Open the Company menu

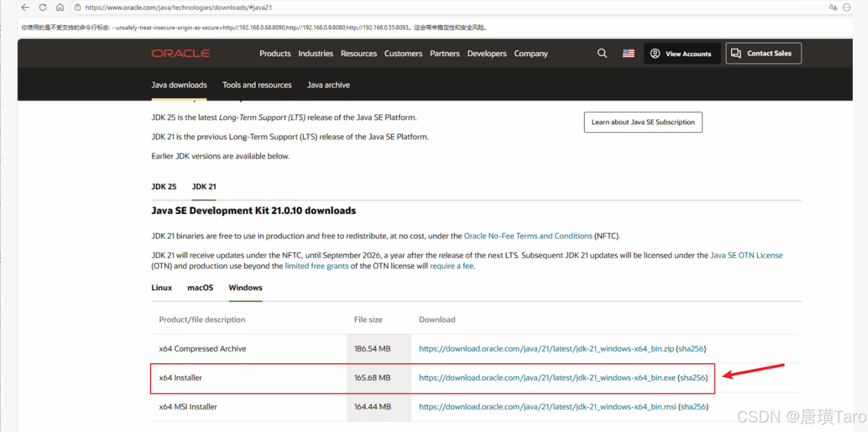pyautogui.click(x=531, y=53)
